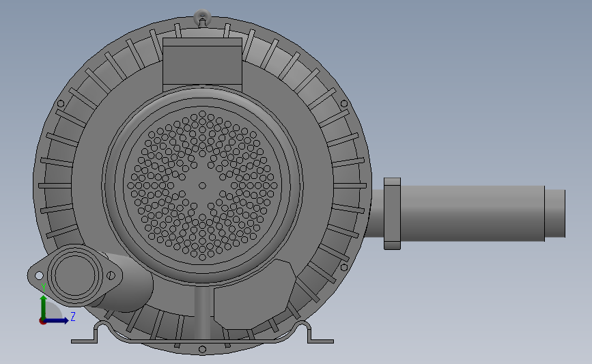Select lower-right bolt hole on housing rim
This screenshot has width=592, height=364.
(344, 267)
